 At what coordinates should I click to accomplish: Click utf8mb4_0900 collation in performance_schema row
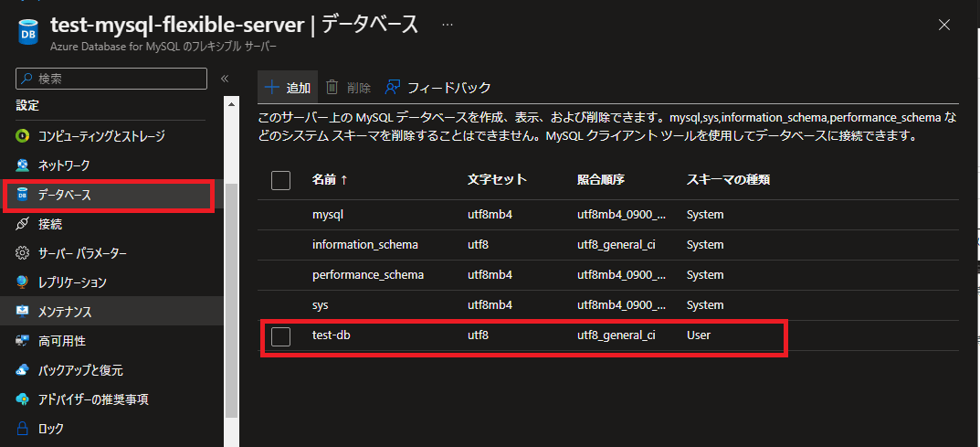pos(621,274)
